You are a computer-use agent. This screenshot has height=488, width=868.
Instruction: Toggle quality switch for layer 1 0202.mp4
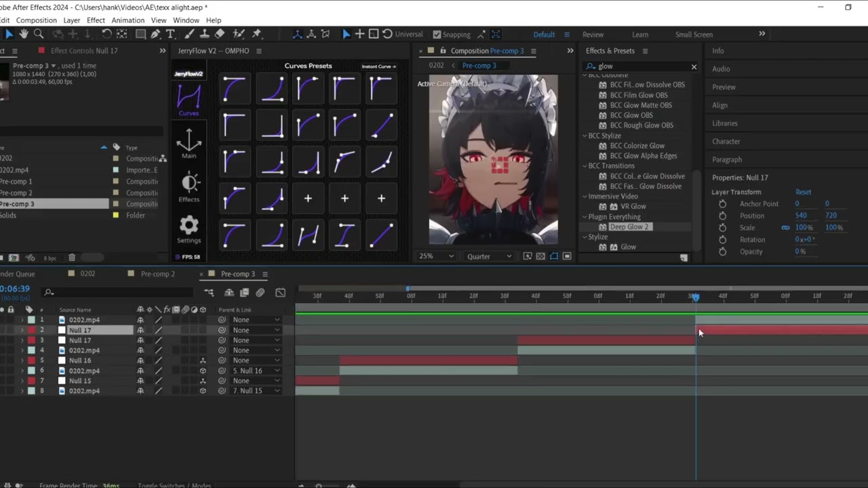coord(158,320)
